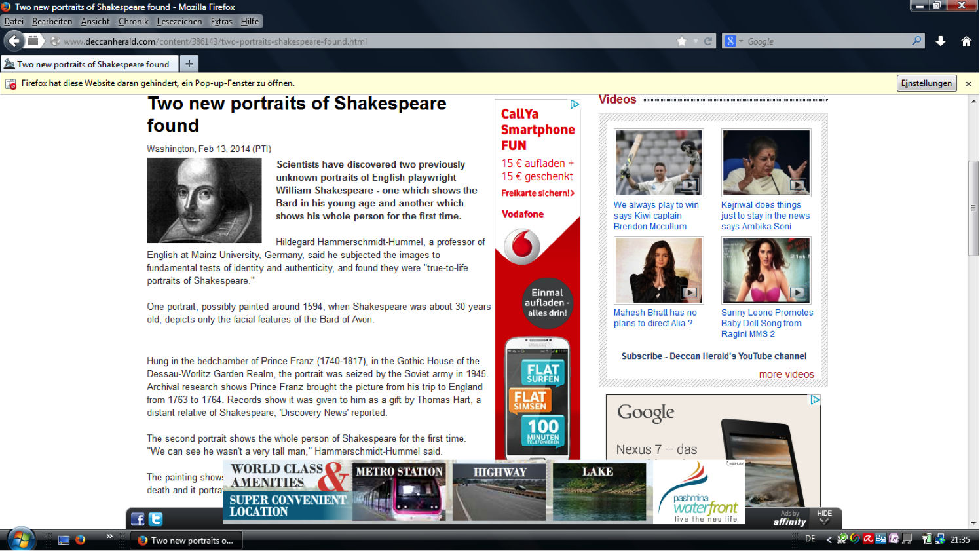Open the Ansicht menu
Image resolution: width=980 pixels, height=551 pixels.
(x=96, y=21)
